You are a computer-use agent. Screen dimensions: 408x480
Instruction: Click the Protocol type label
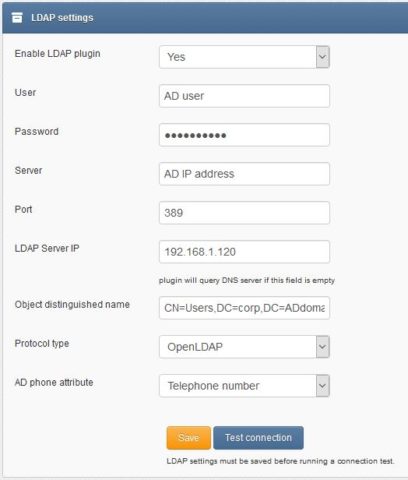(42, 344)
